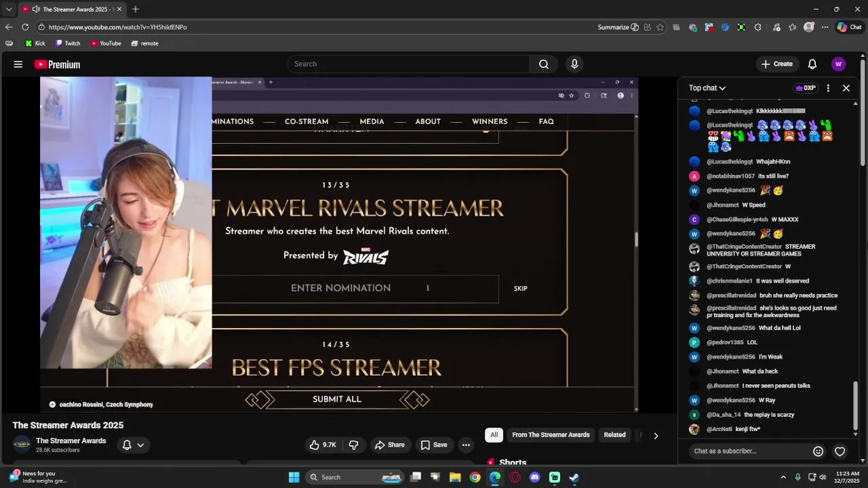868x488 pixels.
Task: Mute the tab via its speaker icon
Action: [36, 9]
